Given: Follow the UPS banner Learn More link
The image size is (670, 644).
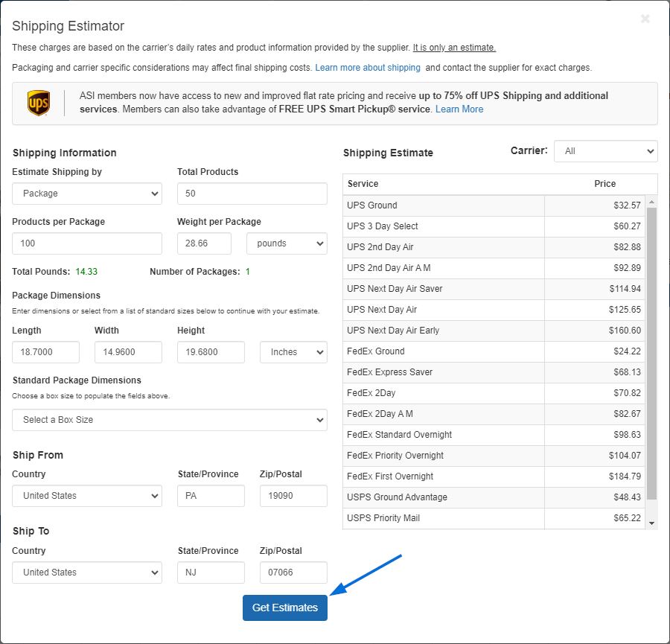Looking at the screenshot, I should (x=459, y=109).
